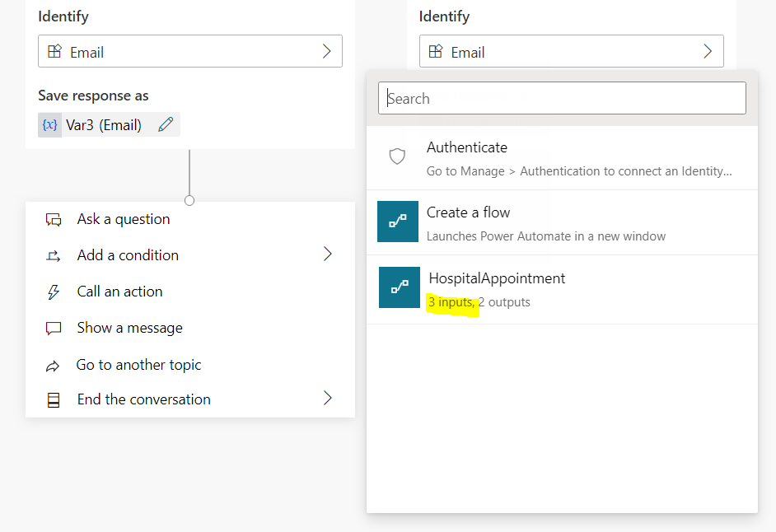Click the Show a message speech bubble icon
776x532 pixels.
coord(54,329)
